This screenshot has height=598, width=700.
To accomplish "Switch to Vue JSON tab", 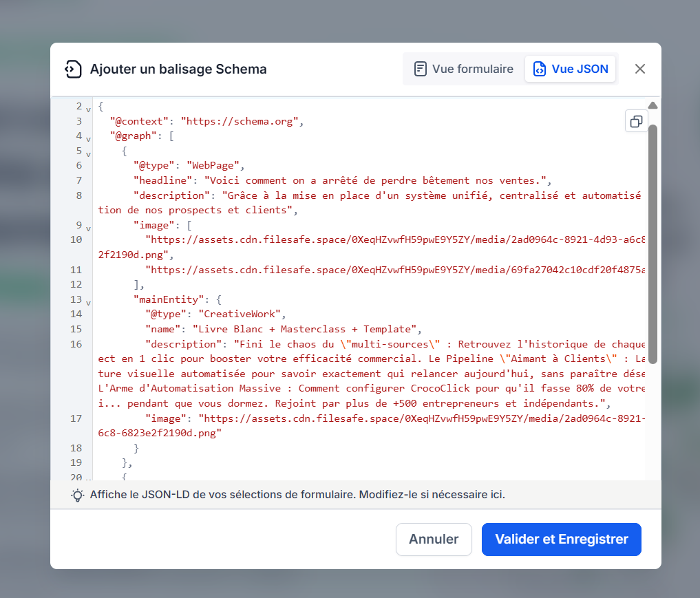I will (x=571, y=69).
